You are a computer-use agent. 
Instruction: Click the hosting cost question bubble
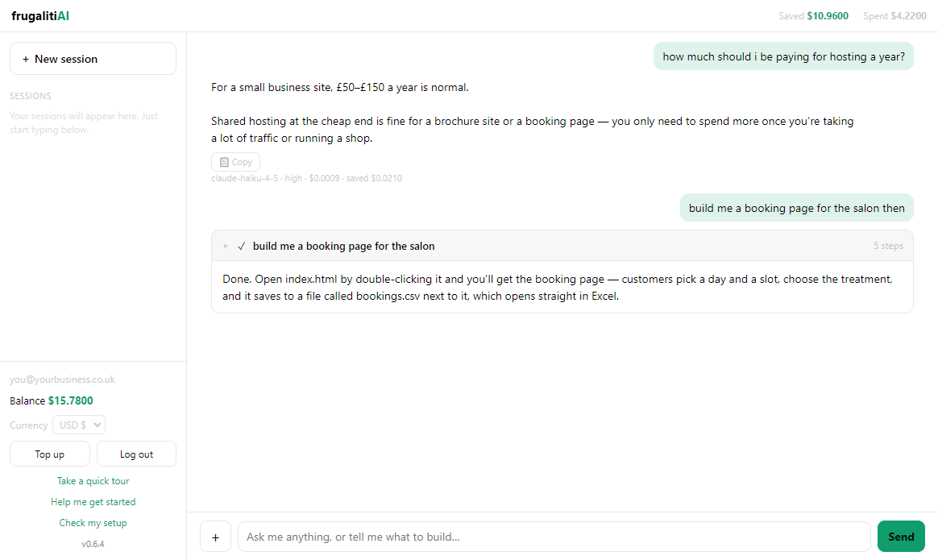(x=783, y=56)
